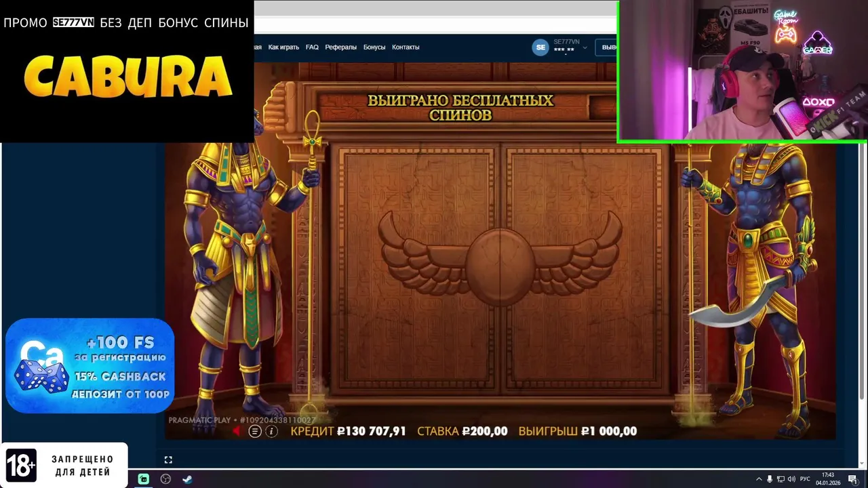Viewport: 868px width, 488px height.
Task: Open the taskbar clock and date
Action: click(828, 479)
